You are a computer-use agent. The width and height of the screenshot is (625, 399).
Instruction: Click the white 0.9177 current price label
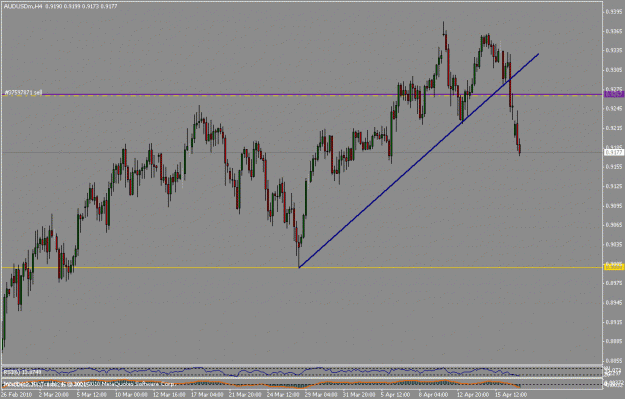click(614, 153)
